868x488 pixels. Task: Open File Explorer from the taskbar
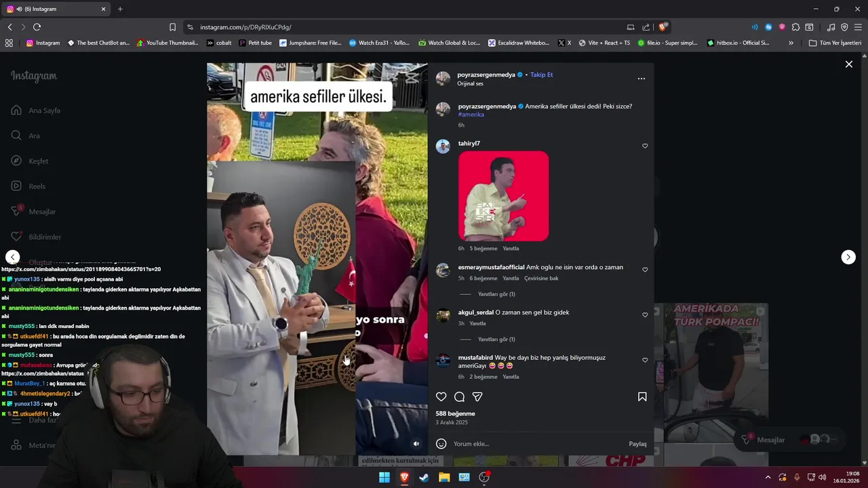(x=444, y=477)
